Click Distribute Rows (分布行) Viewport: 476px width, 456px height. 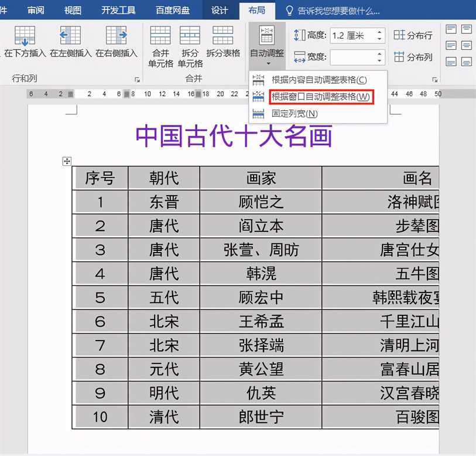pos(413,35)
